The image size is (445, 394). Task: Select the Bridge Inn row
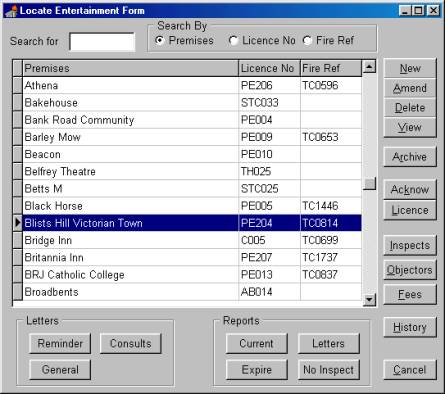[x=192, y=240]
